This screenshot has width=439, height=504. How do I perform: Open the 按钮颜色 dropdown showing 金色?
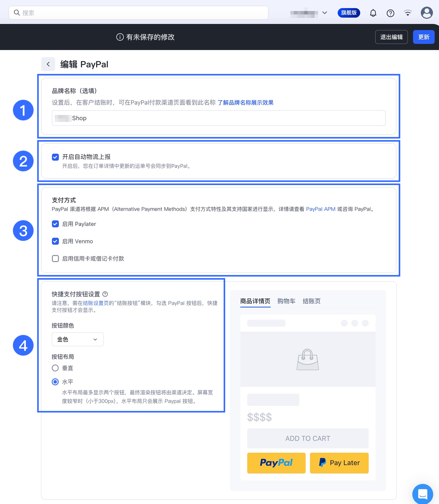pos(77,339)
